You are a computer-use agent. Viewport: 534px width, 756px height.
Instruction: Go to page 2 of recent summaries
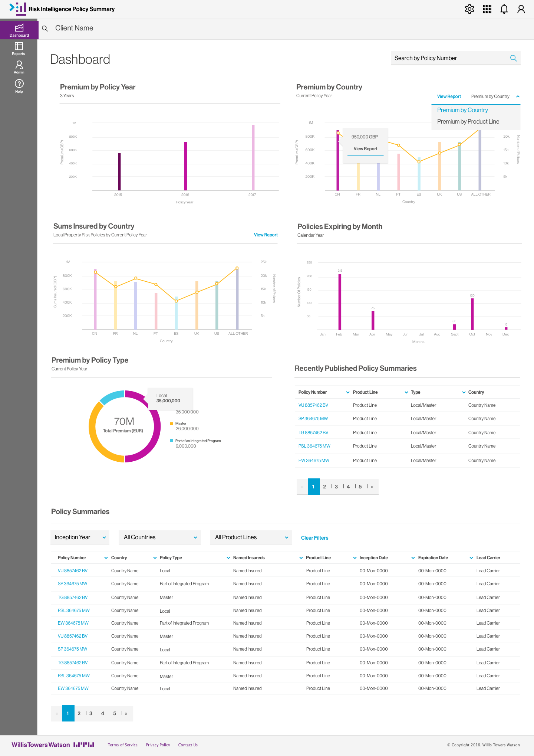point(324,487)
